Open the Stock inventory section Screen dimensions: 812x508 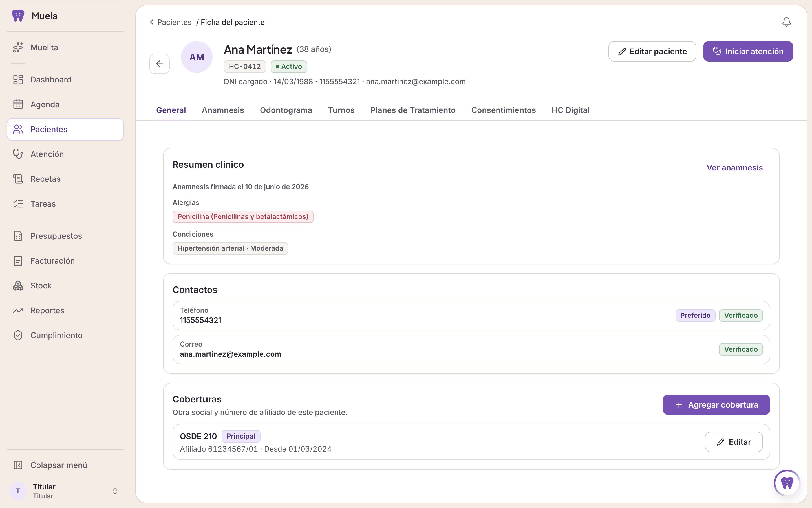(x=65, y=286)
